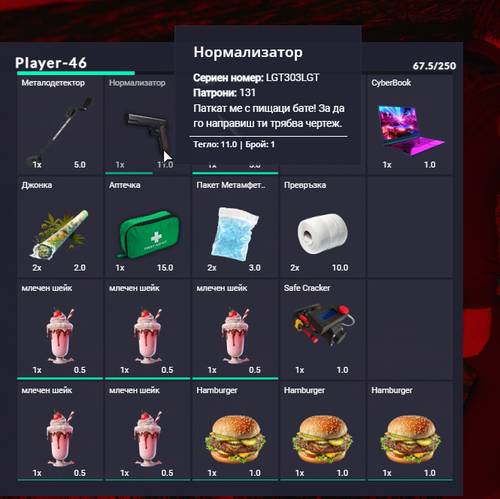The width and height of the screenshot is (500, 499).
Task: Select the middle млечен шейк in third row
Action: click(x=147, y=329)
